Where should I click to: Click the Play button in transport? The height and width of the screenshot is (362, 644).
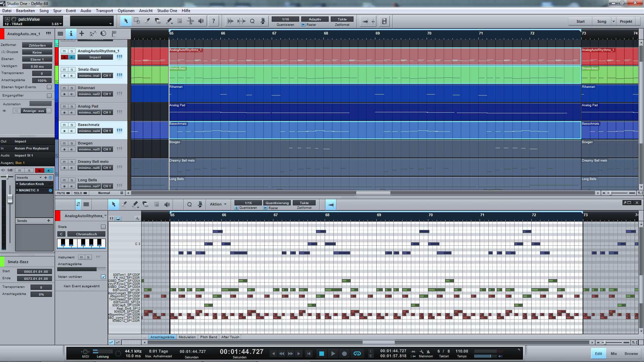[x=333, y=354]
